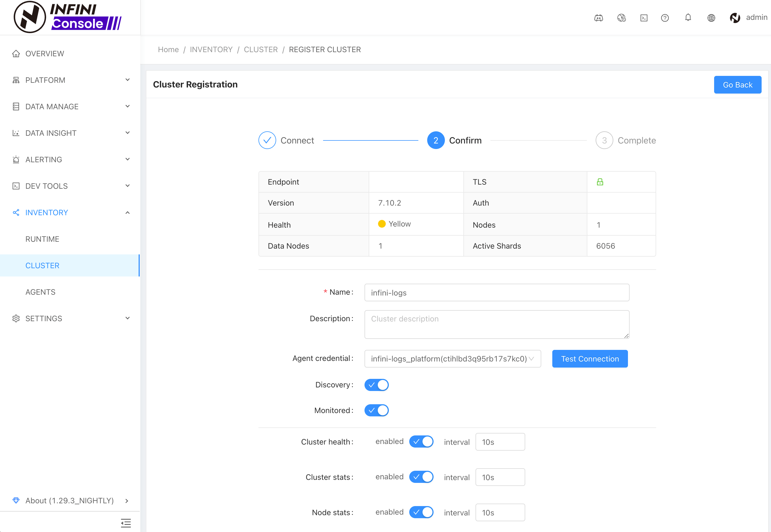Open the Discord community icon
The width and height of the screenshot is (771, 532).
coord(598,18)
